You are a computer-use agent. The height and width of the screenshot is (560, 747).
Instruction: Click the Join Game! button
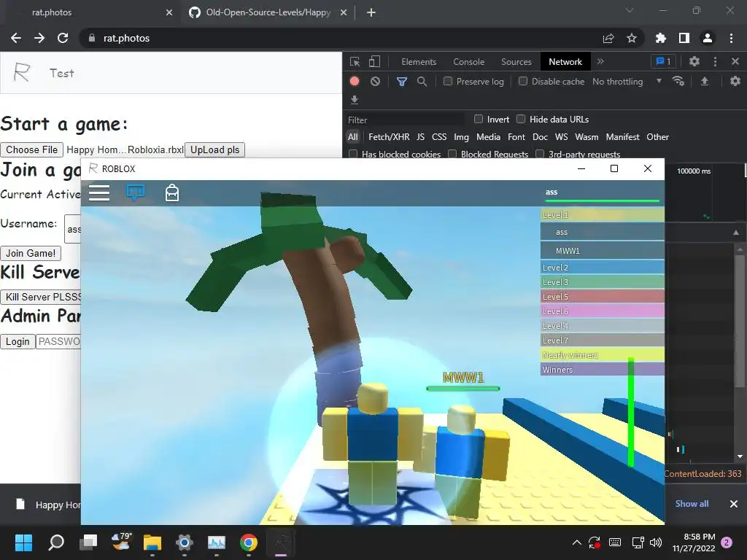[x=31, y=253]
